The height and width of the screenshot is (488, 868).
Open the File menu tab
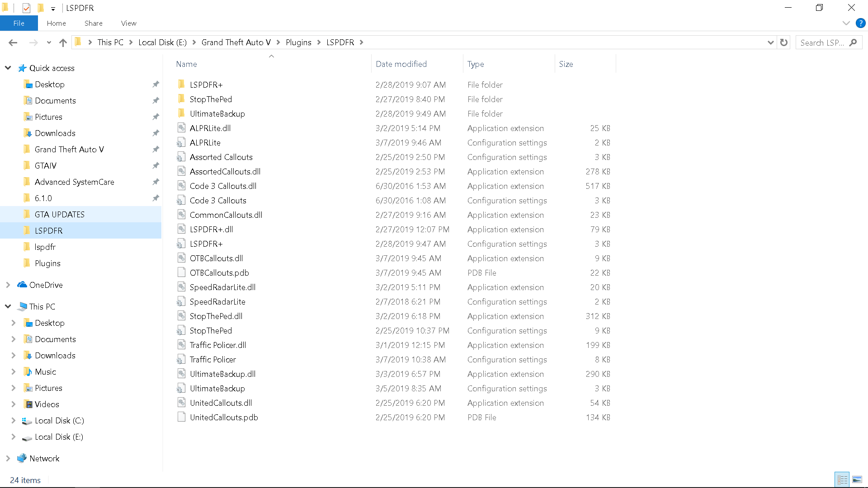coord(19,23)
